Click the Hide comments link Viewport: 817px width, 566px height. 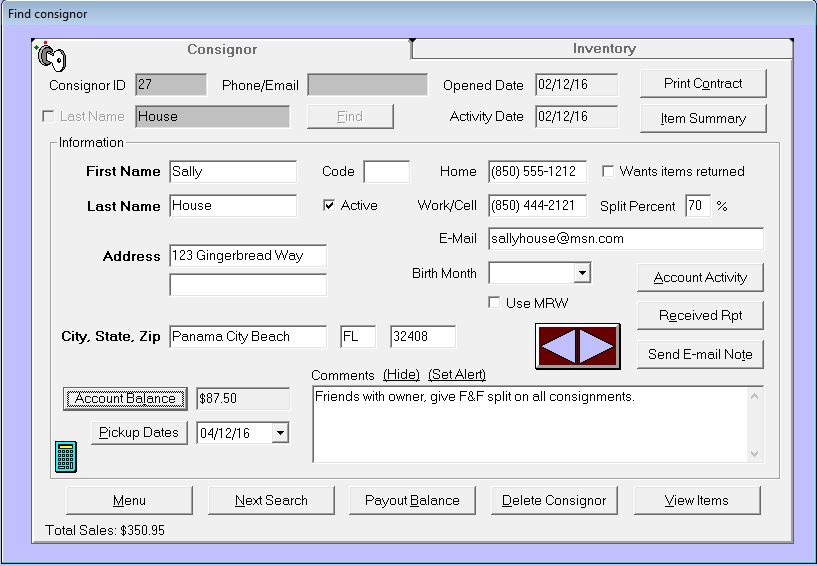[401, 375]
